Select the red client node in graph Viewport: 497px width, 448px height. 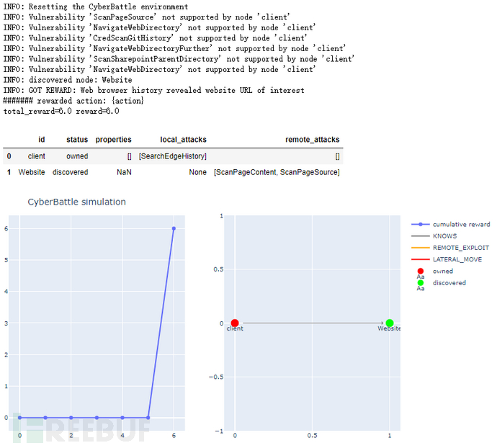click(x=235, y=323)
